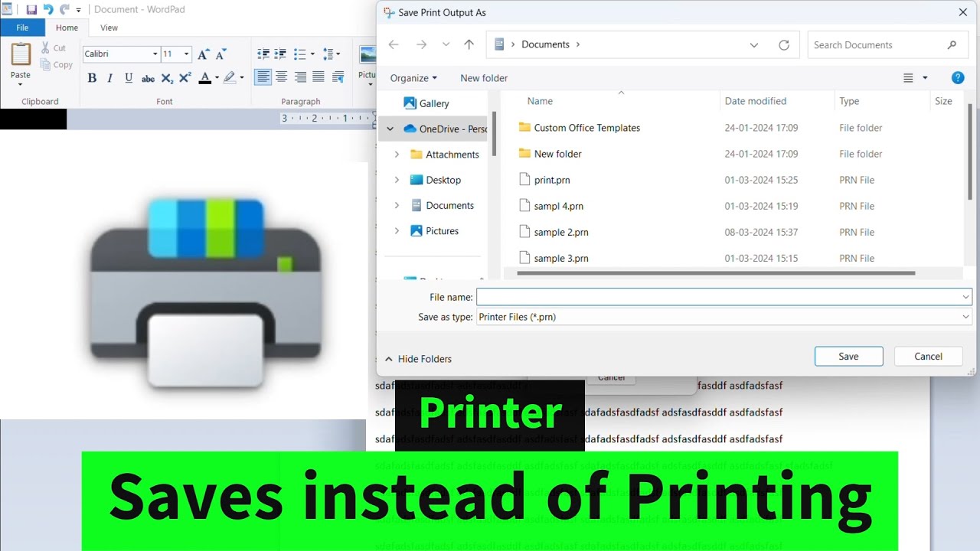Expand the Desktop tree node
This screenshot has height=551, width=980.
[397, 180]
